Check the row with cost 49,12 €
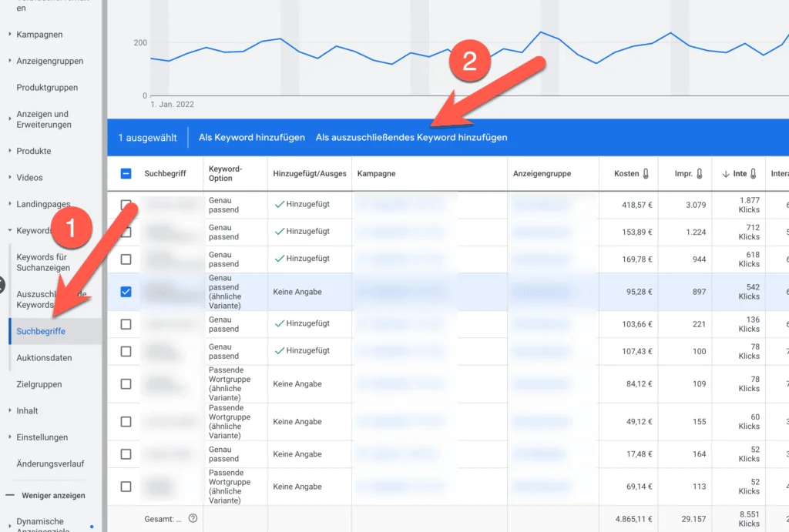 click(x=126, y=422)
